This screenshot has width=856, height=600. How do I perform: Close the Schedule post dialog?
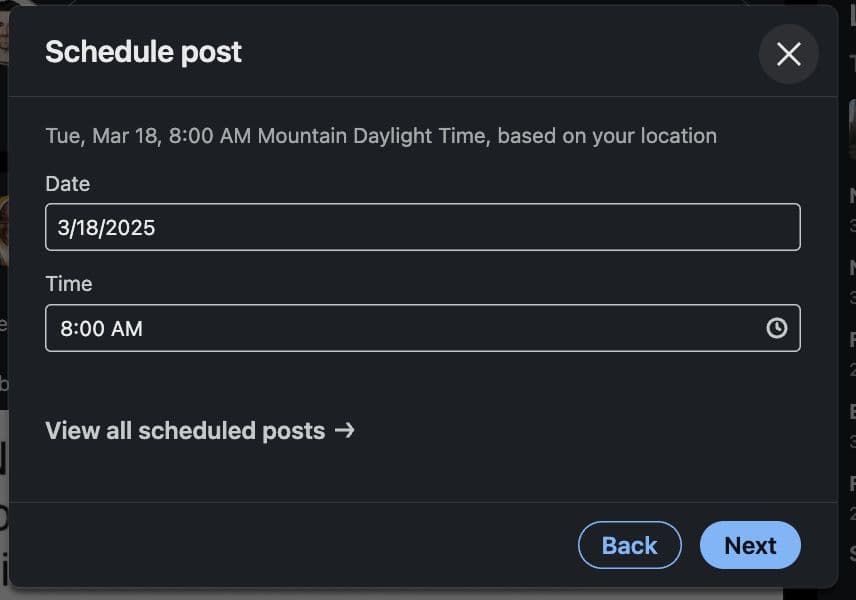(x=789, y=54)
